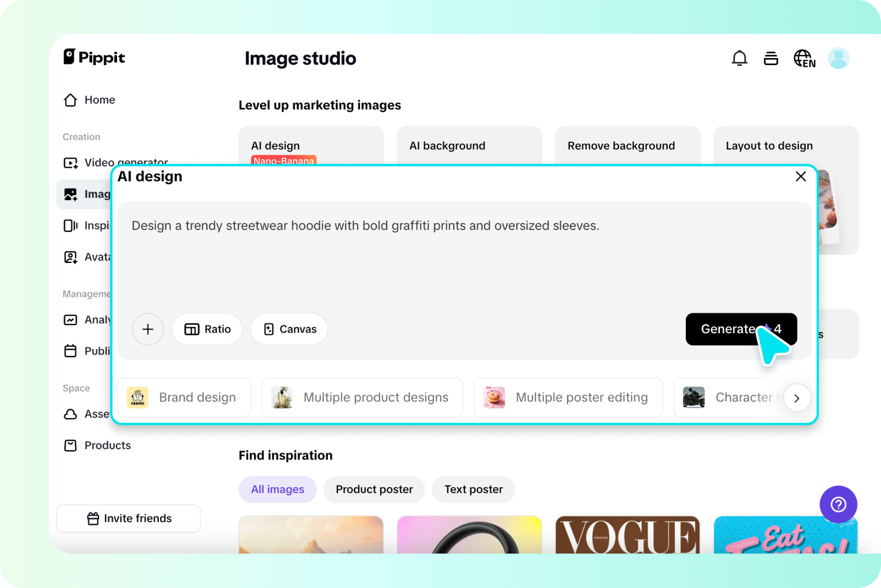Click the Image studio page heading

click(301, 59)
